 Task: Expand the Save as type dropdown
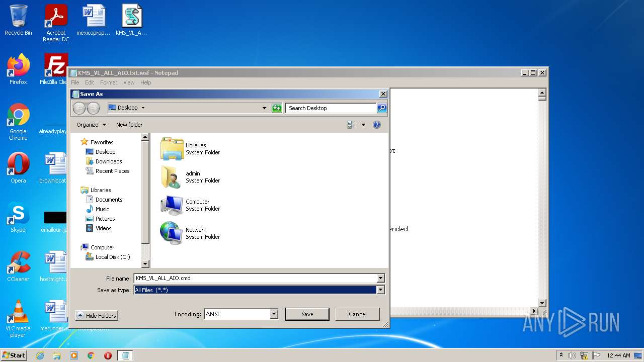tap(381, 290)
